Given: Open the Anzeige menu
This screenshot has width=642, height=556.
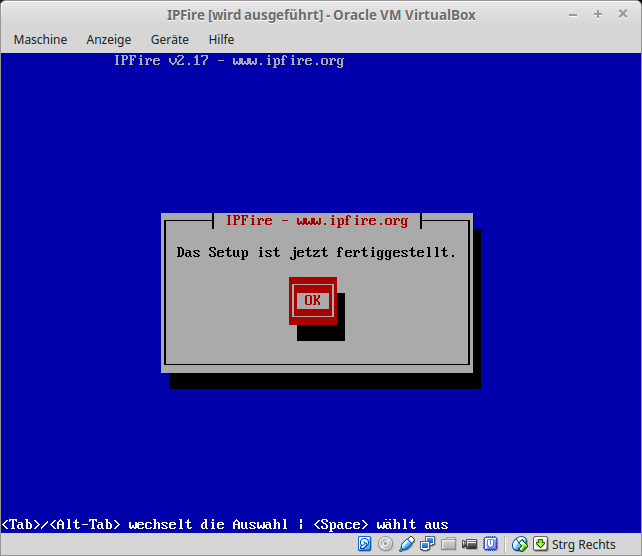Looking at the screenshot, I should pos(109,40).
